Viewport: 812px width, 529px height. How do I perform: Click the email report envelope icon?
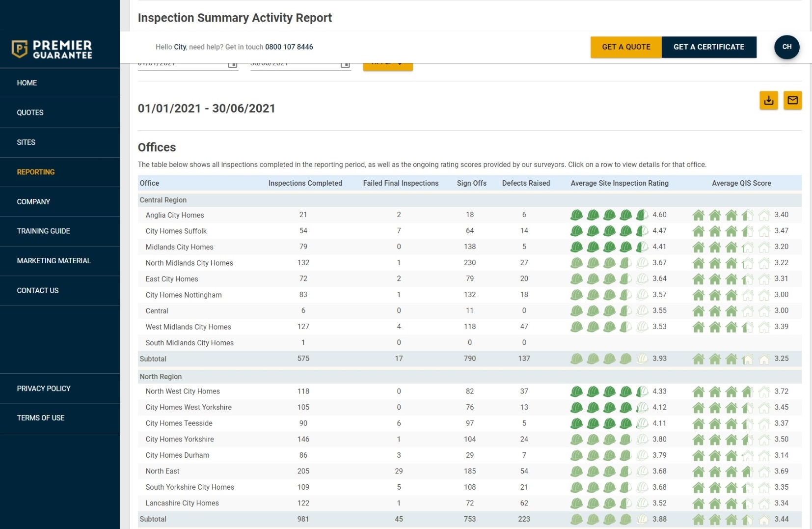point(792,100)
